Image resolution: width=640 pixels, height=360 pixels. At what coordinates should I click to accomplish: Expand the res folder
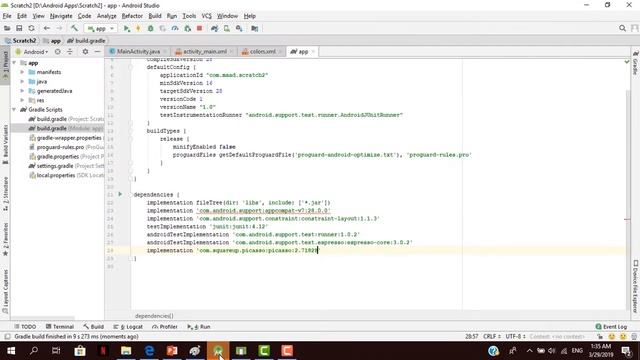pyautogui.click(x=22, y=100)
